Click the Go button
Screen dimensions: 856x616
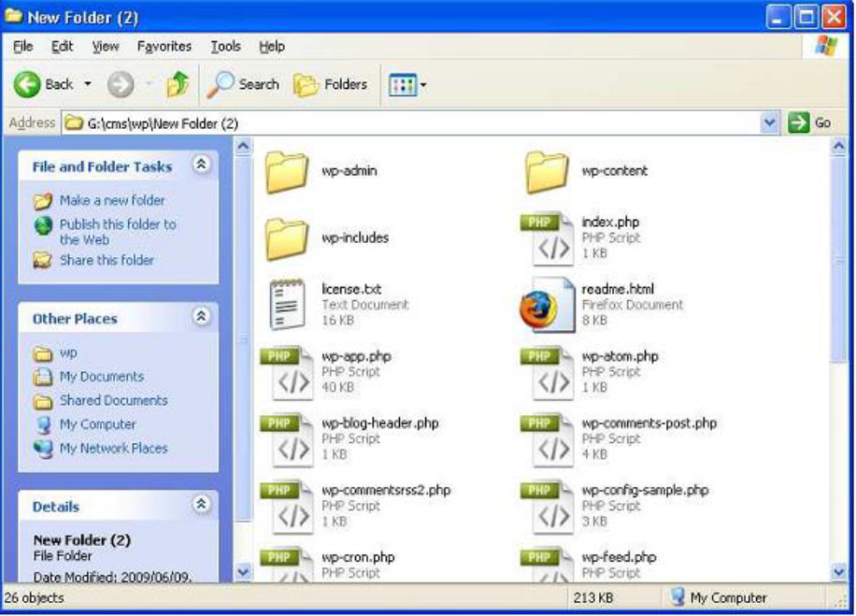(x=809, y=122)
